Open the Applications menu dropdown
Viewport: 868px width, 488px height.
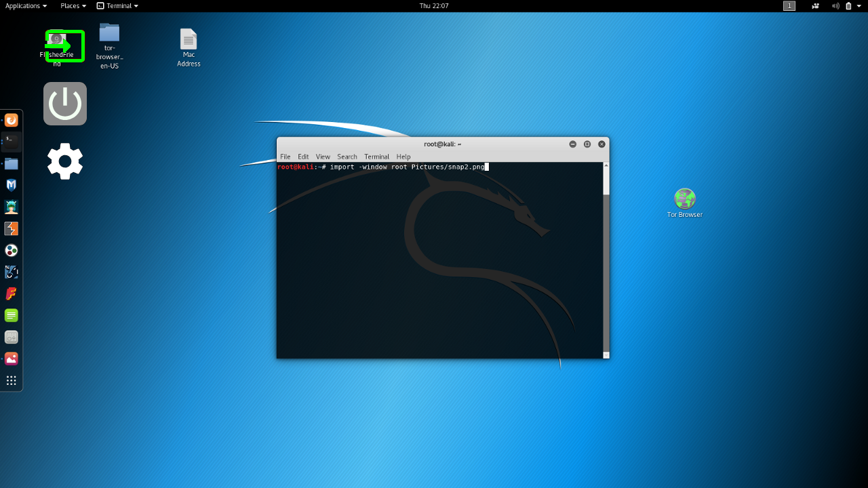[x=26, y=5]
